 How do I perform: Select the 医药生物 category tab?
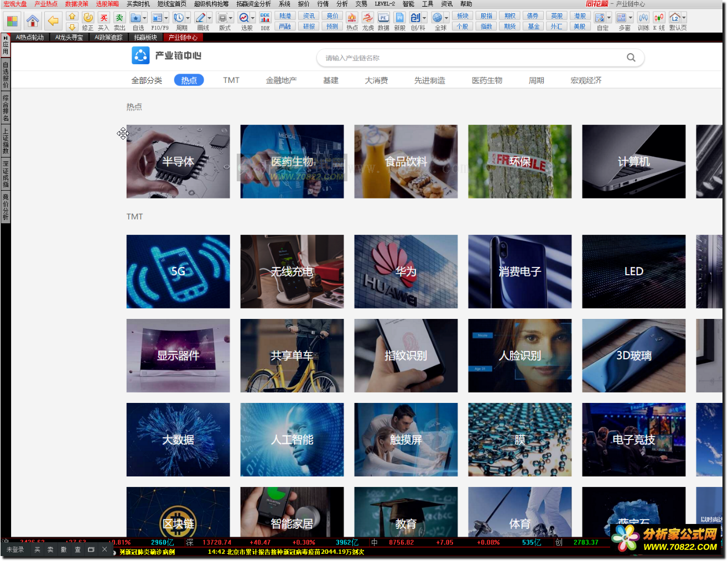click(487, 80)
